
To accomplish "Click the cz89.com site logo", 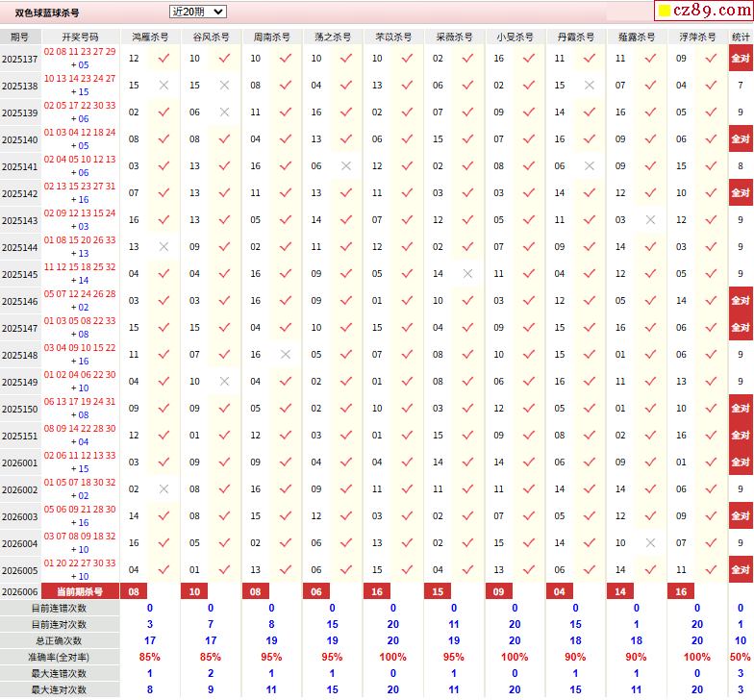I will point(701,12).
